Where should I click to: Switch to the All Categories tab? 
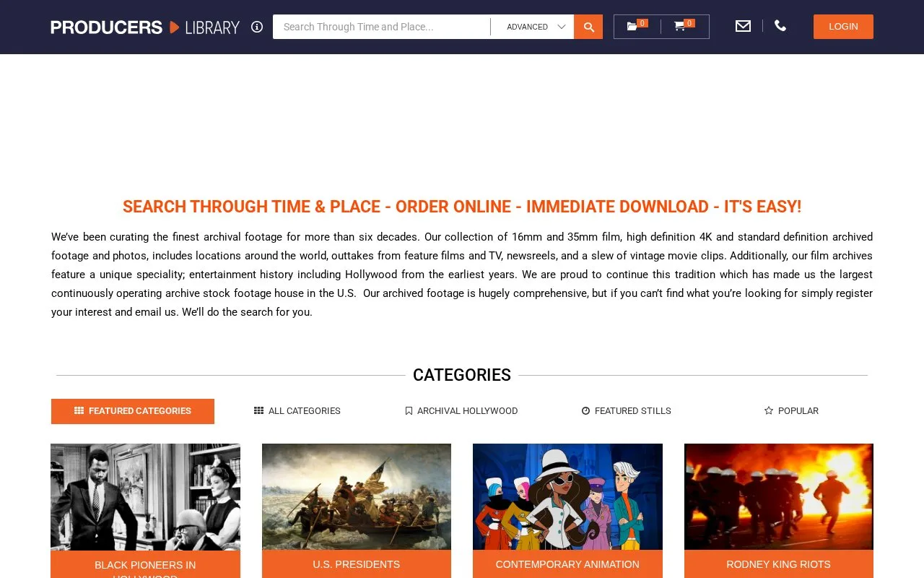(x=297, y=411)
